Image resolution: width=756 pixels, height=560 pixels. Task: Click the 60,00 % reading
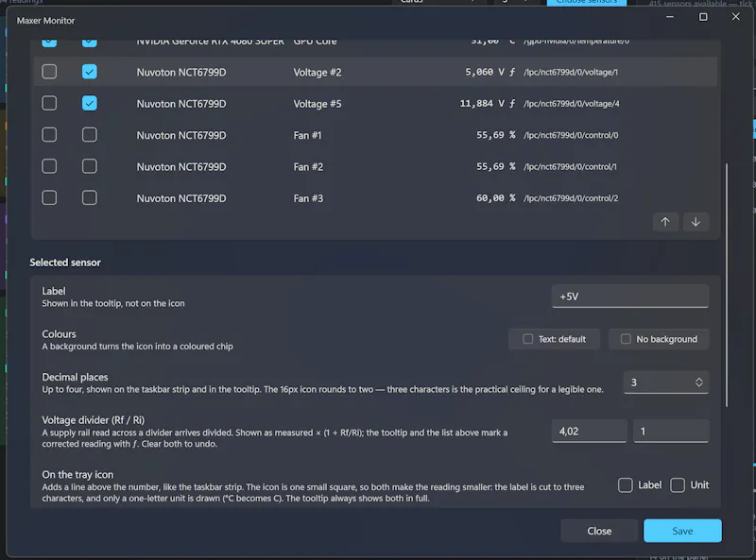[495, 198]
